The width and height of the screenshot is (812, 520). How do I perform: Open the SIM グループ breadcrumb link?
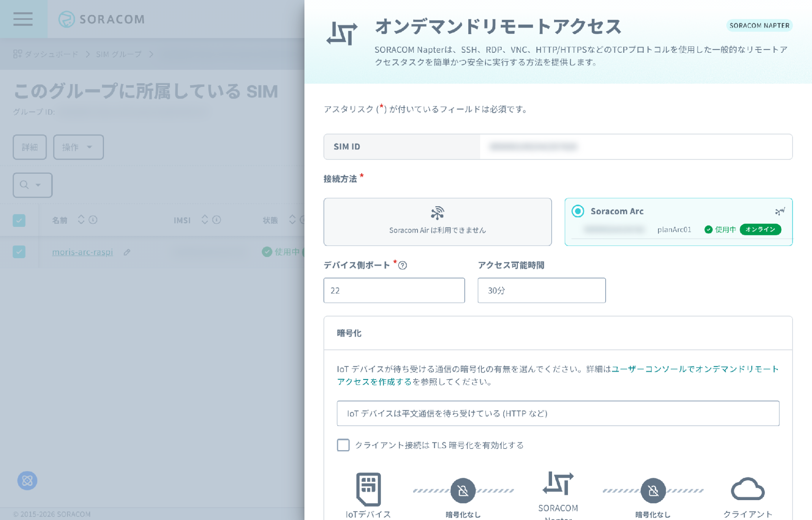point(119,54)
